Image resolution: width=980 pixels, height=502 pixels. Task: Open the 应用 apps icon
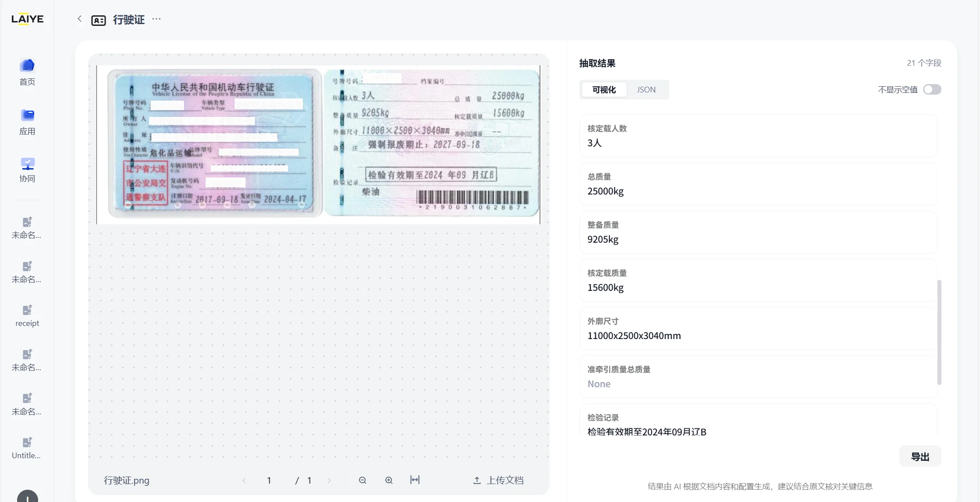pyautogui.click(x=27, y=122)
